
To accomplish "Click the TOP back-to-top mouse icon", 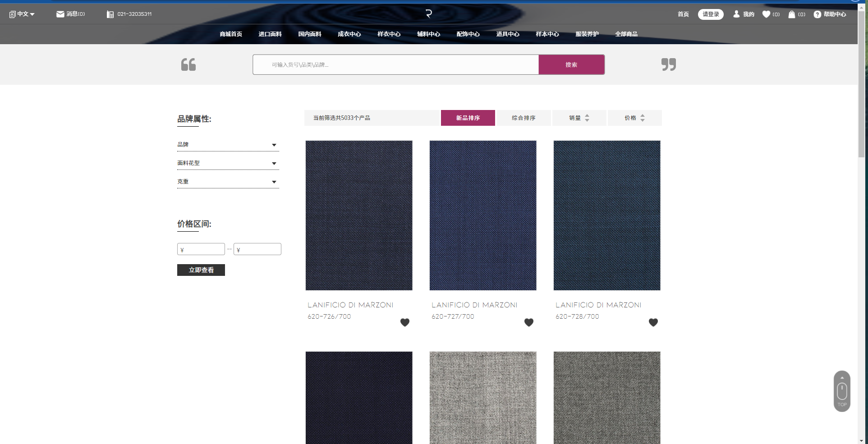I will pos(842,391).
